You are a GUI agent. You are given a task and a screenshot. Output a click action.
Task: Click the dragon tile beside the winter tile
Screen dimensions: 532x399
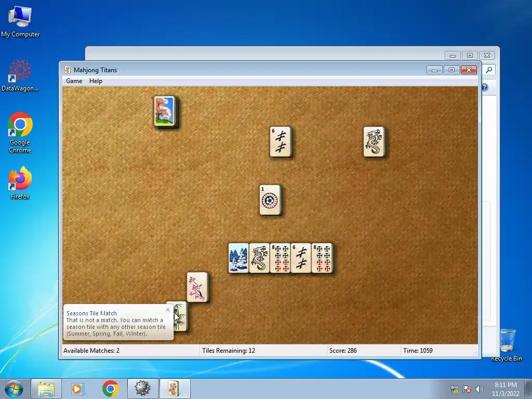pos(259,258)
